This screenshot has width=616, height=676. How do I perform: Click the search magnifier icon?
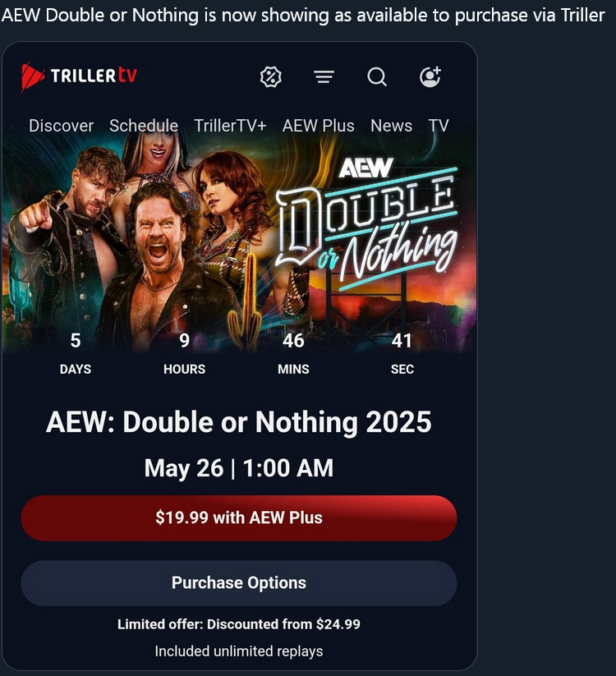(377, 77)
